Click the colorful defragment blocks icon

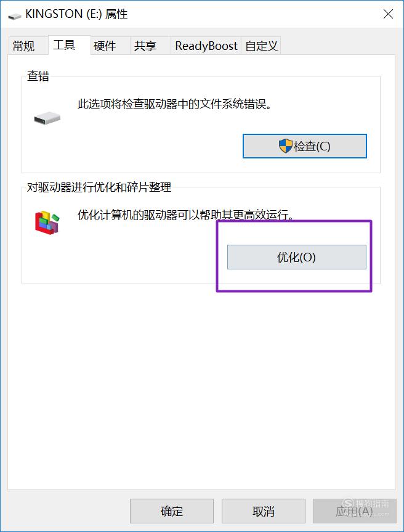click(47, 223)
